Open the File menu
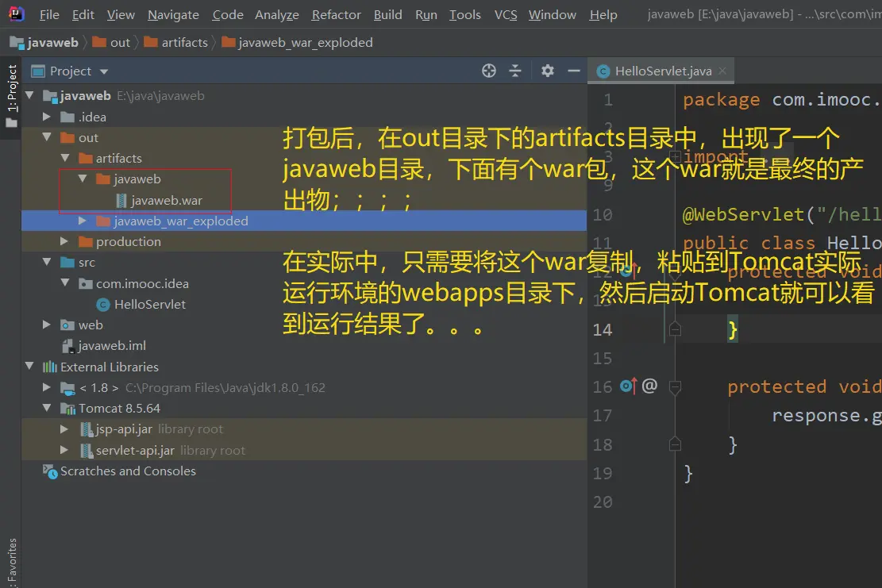The image size is (882, 588). (x=49, y=14)
